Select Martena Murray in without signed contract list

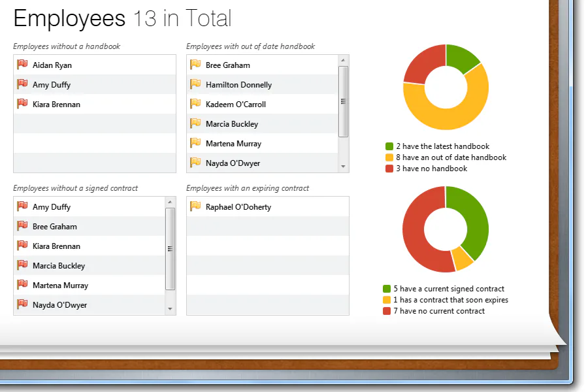click(90, 285)
